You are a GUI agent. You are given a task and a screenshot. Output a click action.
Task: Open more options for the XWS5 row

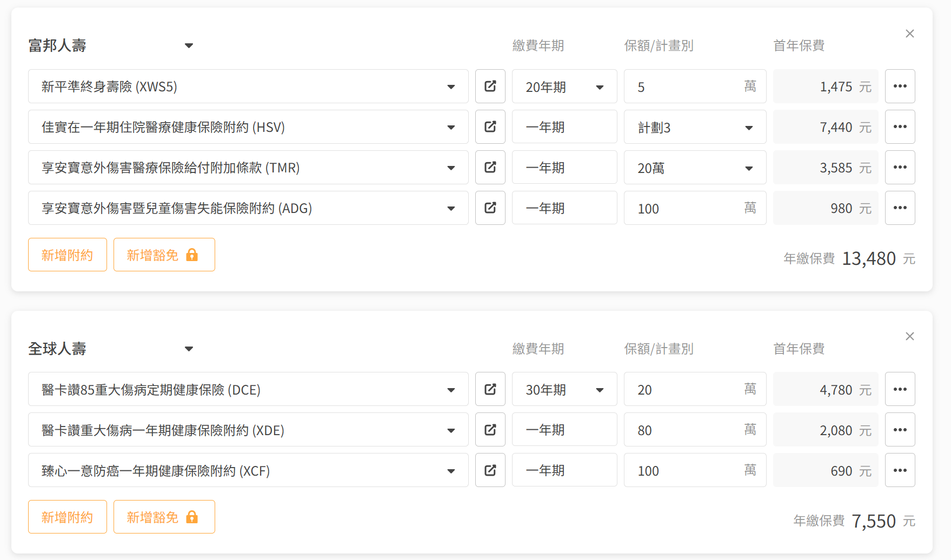coord(900,86)
